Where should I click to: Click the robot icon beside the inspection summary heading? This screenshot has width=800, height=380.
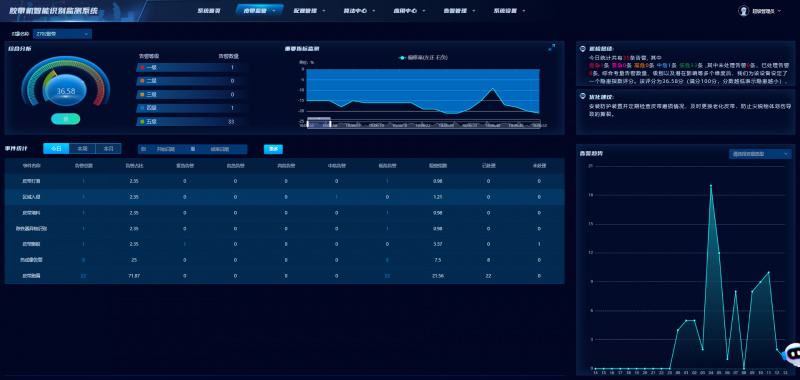click(x=583, y=49)
